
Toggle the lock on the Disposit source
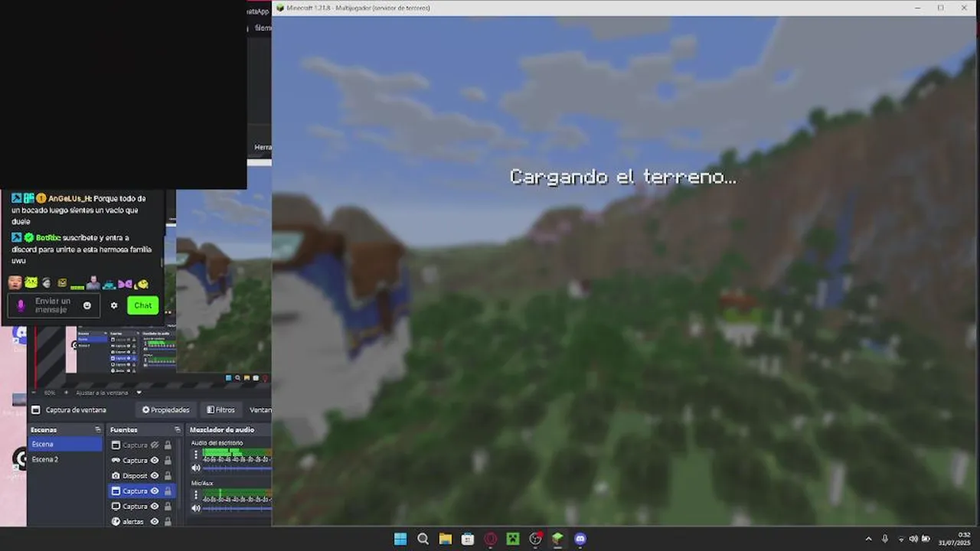pyautogui.click(x=168, y=476)
